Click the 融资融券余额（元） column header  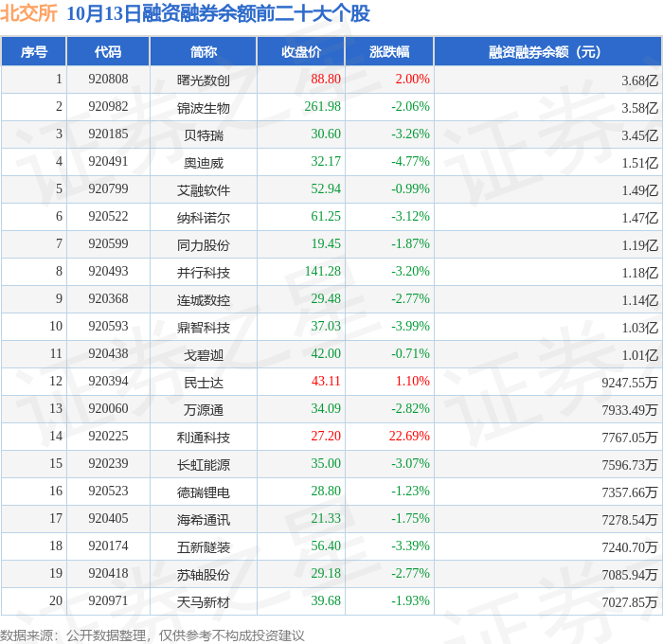click(x=547, y=52)
